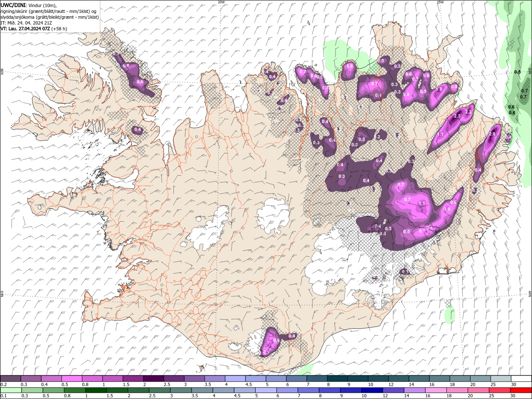Click the '20W' longitude label at the top
Screen dimensions: 532x399
click(x=221, y=2)
